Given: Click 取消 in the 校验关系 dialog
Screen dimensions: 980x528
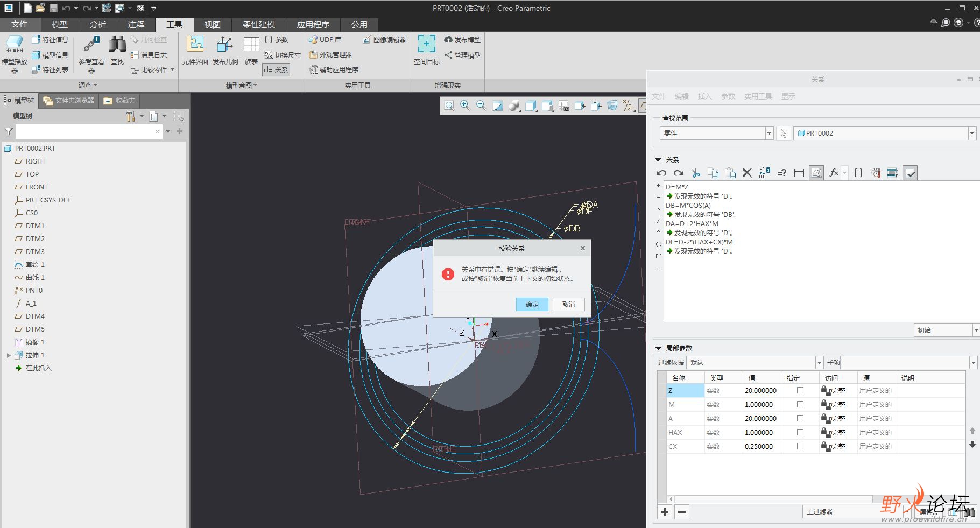Looking at the screenshot, I should pyautogui.click(x=569, y=305).
